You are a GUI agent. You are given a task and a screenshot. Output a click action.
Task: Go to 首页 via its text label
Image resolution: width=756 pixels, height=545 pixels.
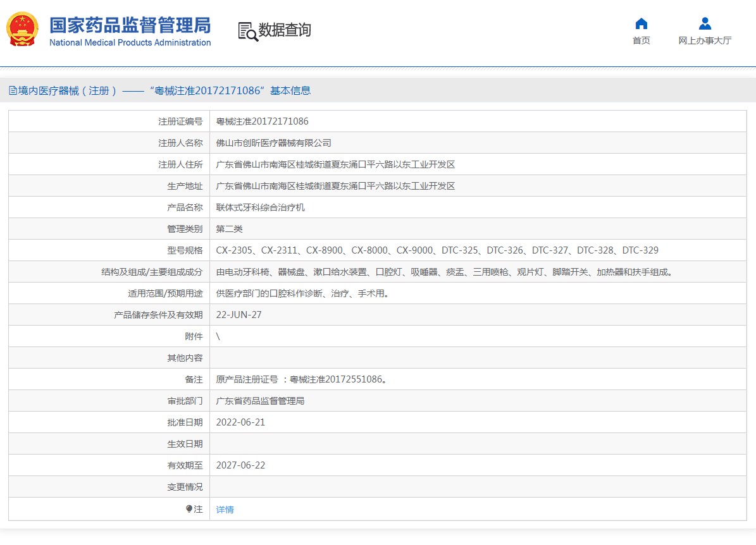coord(641,40)
